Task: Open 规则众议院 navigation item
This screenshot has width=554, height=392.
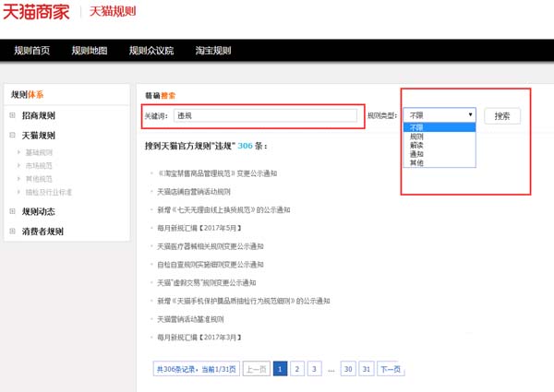Action: (151, 51)
